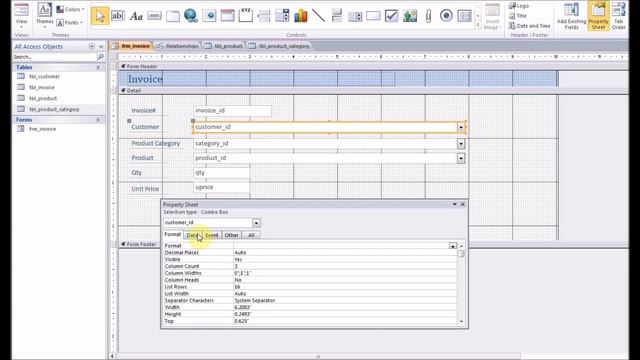The width and height of the screenshot is (640, 360).
Task: Close the Property Sheet panel
Action: (x=463, y=204)
